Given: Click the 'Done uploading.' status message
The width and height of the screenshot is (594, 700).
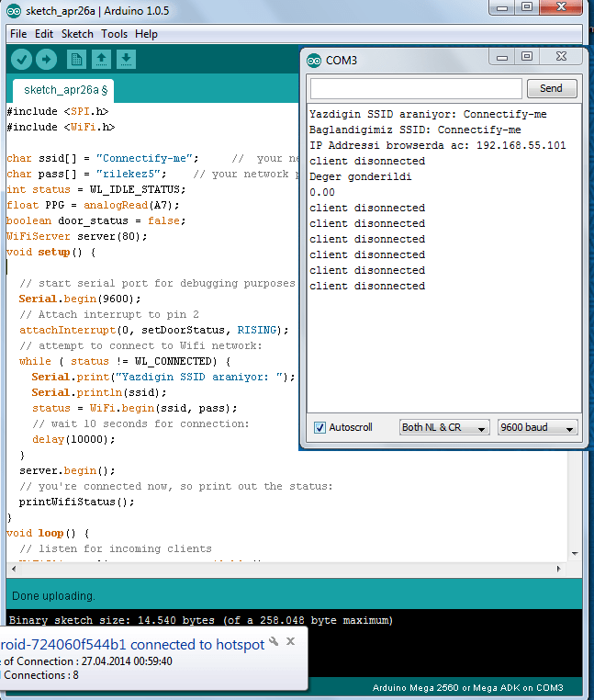Looking at the screenshot, I should click(x=53, y=596).
